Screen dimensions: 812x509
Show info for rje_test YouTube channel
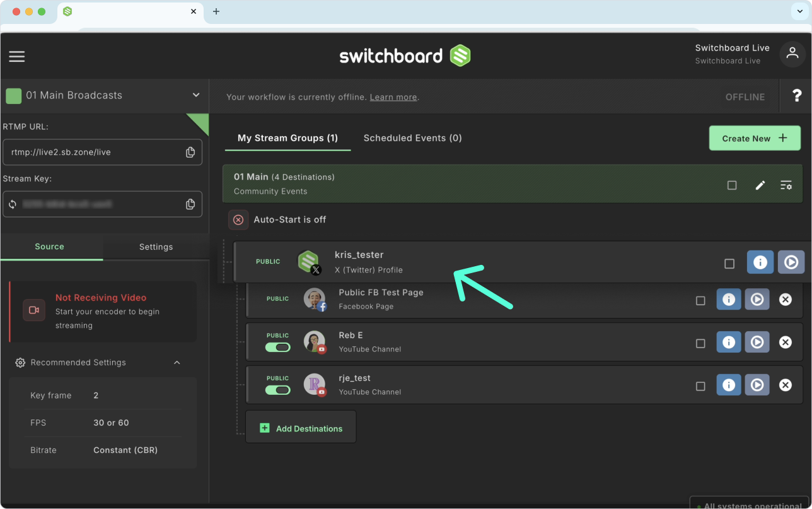[x=729, y=385]
